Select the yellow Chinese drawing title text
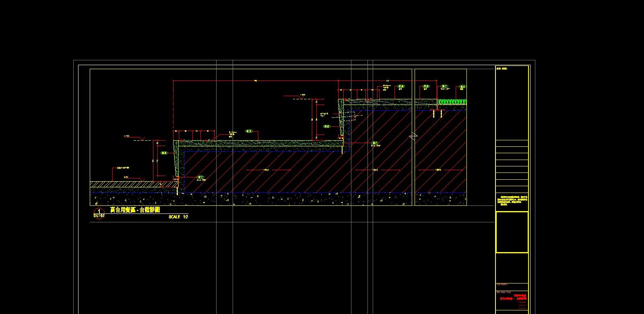Viewport: 644px width, 314px height. point(135,210)
